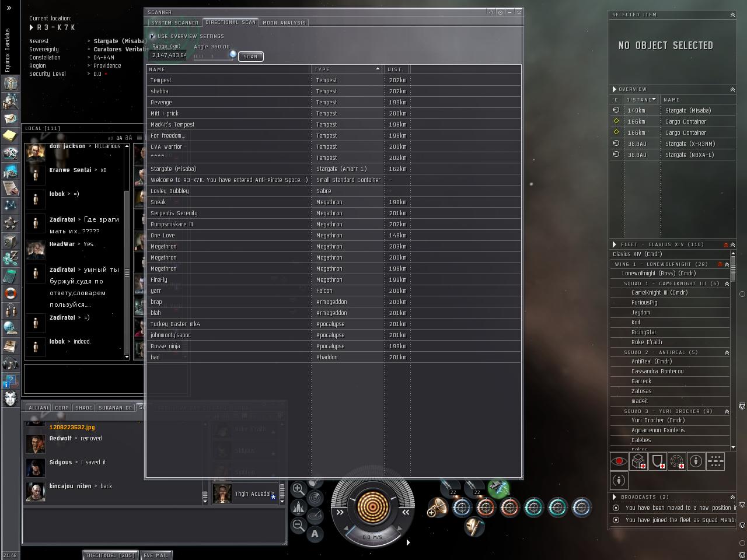The width and height of the screenshot is (747, 560).
Task: Collapse the Fleet Clavius XIV tree
Action: pos(732,244)
